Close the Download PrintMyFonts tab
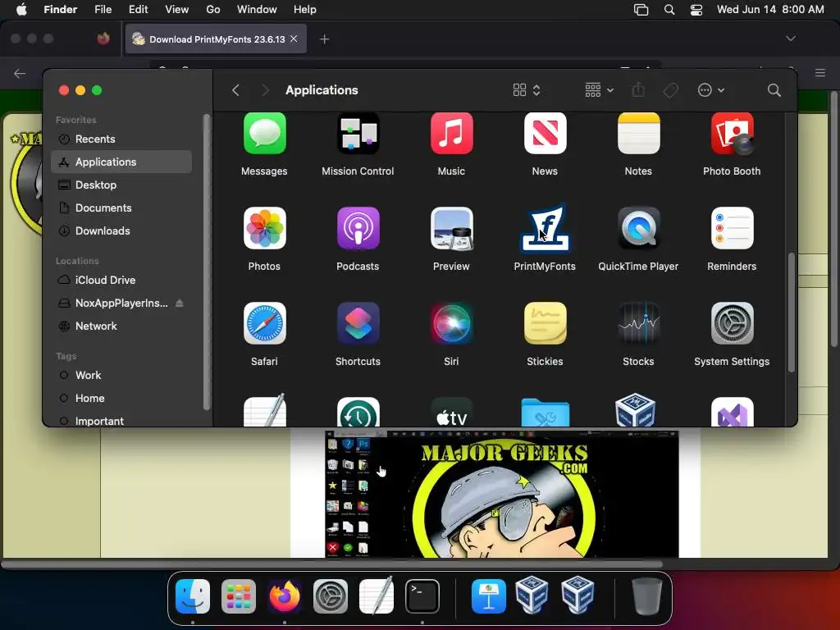This screenshot has width=840, height=630. tap(294, 39)
